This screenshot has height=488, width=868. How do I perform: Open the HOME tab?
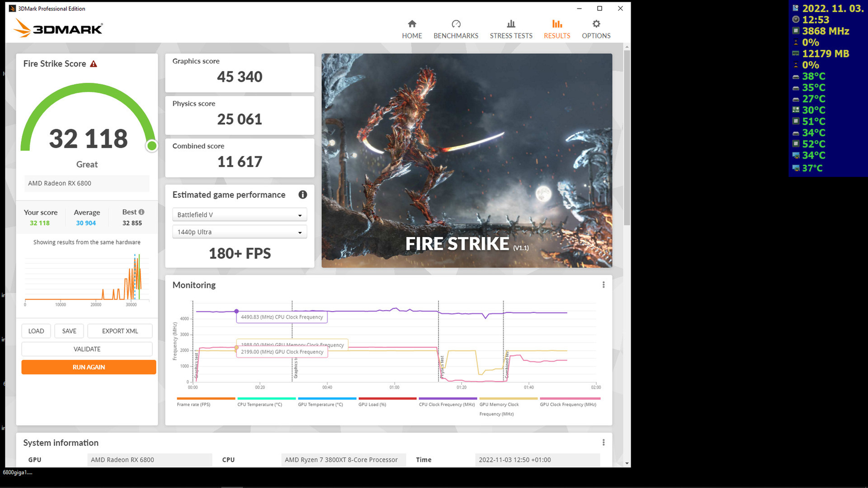coord(412,29)
